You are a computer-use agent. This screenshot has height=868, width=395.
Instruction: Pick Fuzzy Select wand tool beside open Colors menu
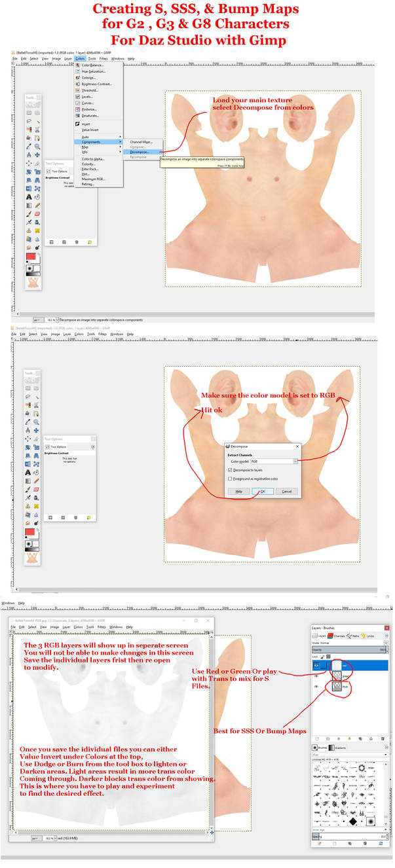click(x=37, y=121)
